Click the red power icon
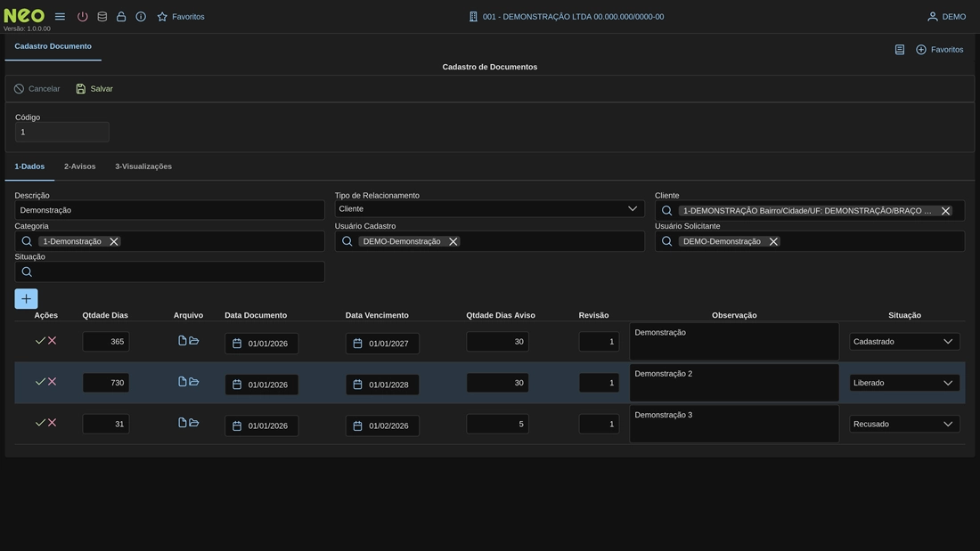The image size is (980, 551). click(x=82, y=17)
